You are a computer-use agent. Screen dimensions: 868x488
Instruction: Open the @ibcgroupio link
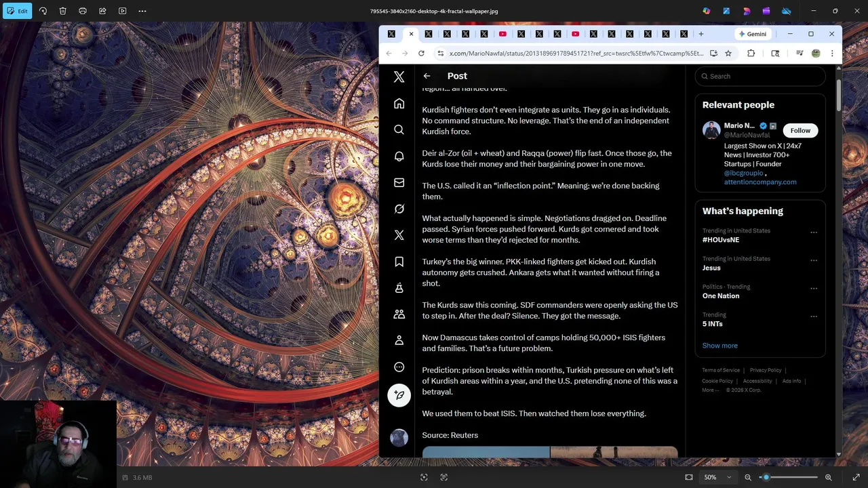tap(743, 173)
